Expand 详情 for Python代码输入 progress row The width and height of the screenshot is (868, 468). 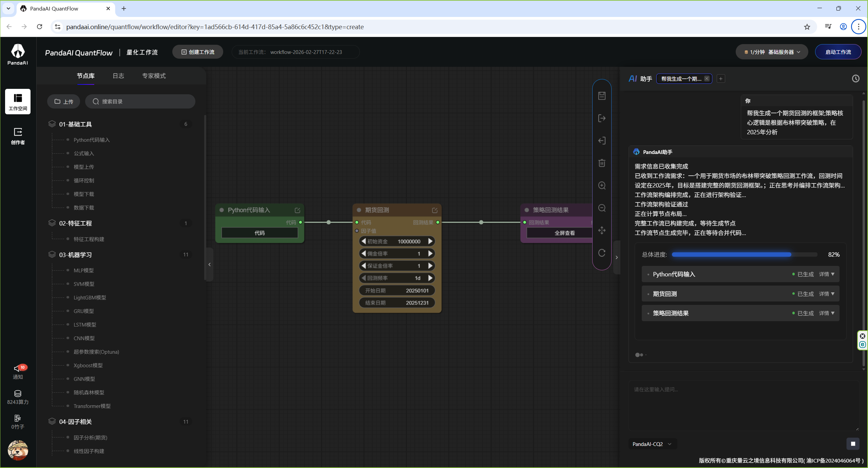pyautogui.click(x=827, y=274)
